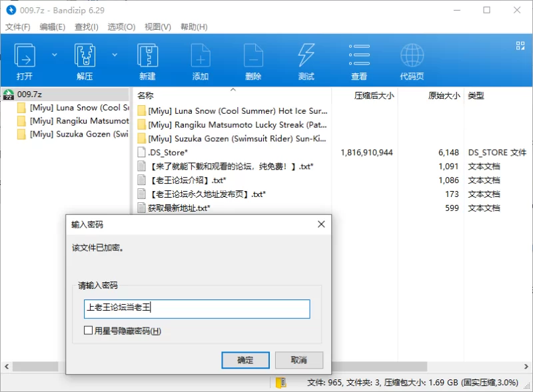Select Suzuka Gozen folder in left tree
This screenshot has height=392, width=533.
point(73,134)
